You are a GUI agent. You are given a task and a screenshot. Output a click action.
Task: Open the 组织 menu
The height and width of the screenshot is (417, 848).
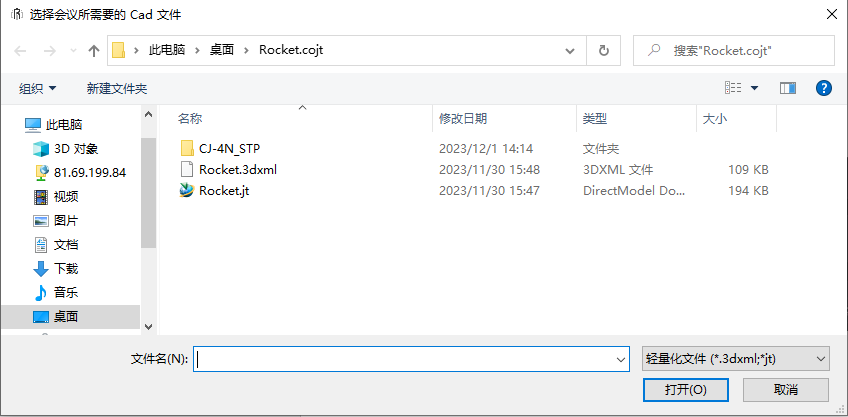click(x=38, y=89)
